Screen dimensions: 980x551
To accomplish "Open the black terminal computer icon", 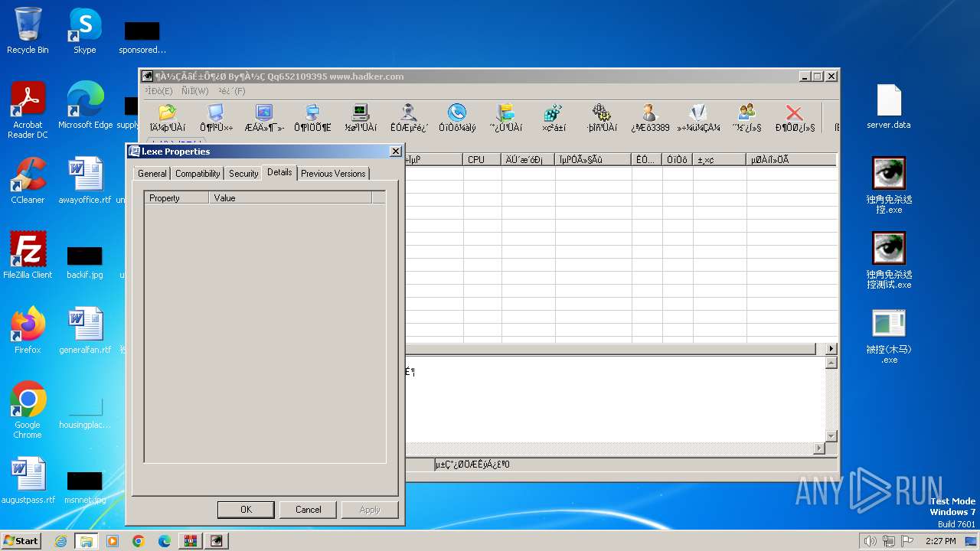I will pos(361,119).
